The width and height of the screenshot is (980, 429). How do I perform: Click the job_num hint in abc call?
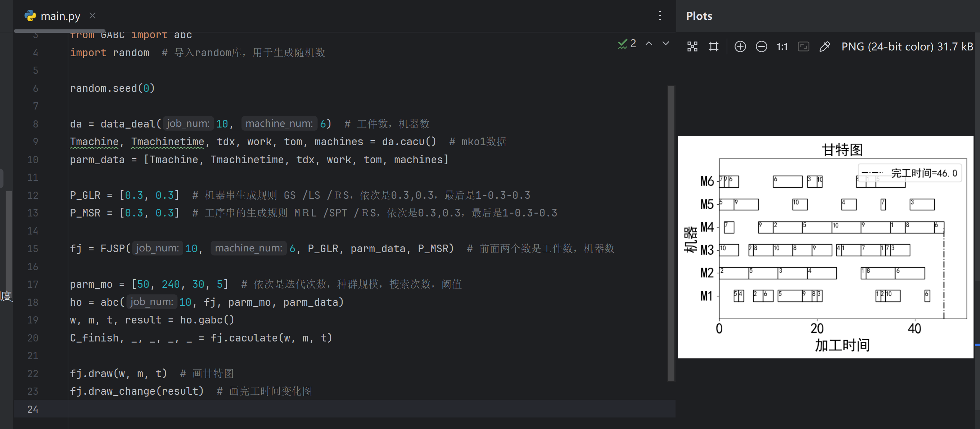click(152, 302)
